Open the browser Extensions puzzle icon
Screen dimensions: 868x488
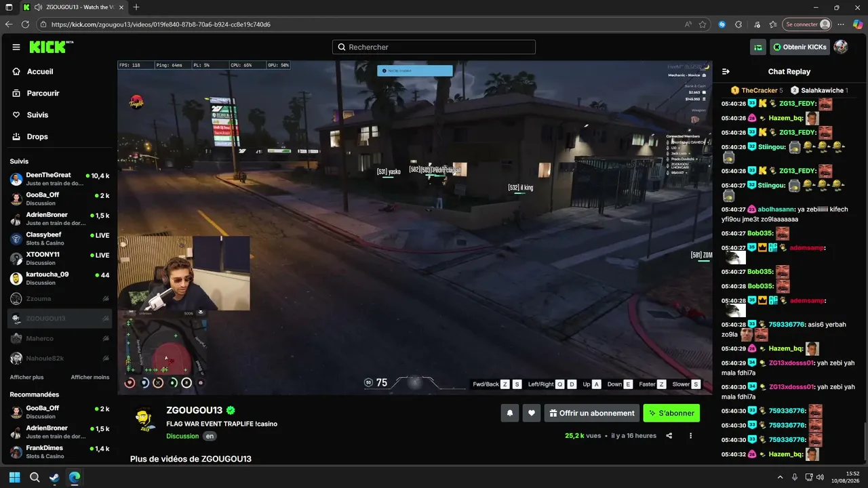tap(738, 24)
